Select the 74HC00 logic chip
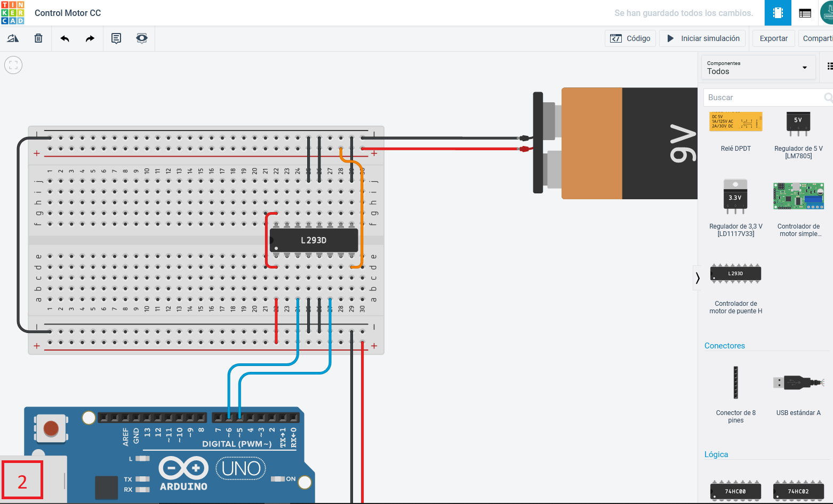Image resolution: width=833 pixels, height=504 pixels. tap(736, 491)
